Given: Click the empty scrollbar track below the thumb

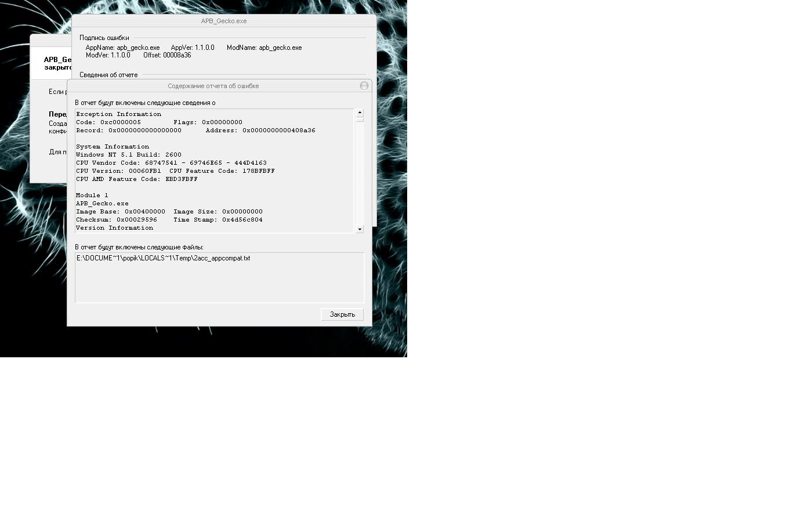Looking at the screenshot, I should (360, 174).
